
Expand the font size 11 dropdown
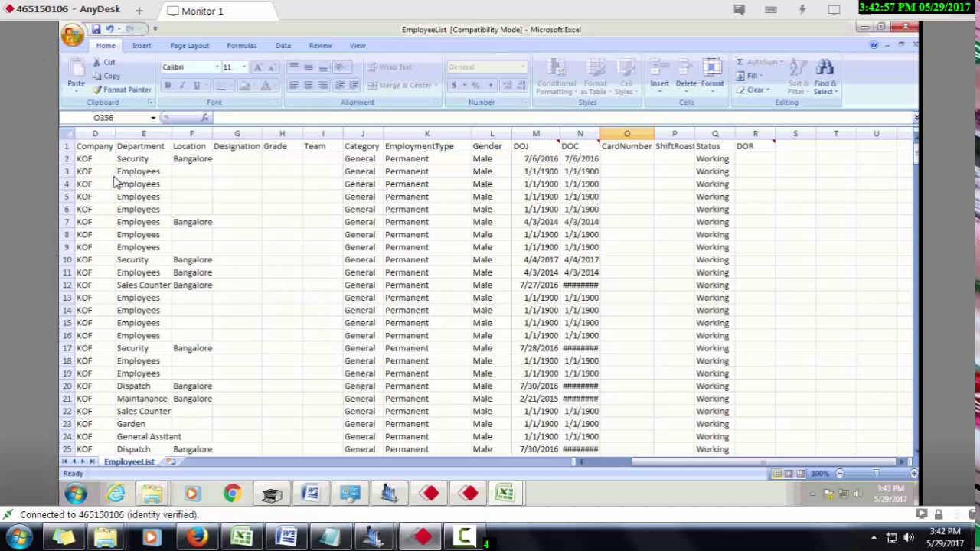pyautogui.click(x=244, y=67)
